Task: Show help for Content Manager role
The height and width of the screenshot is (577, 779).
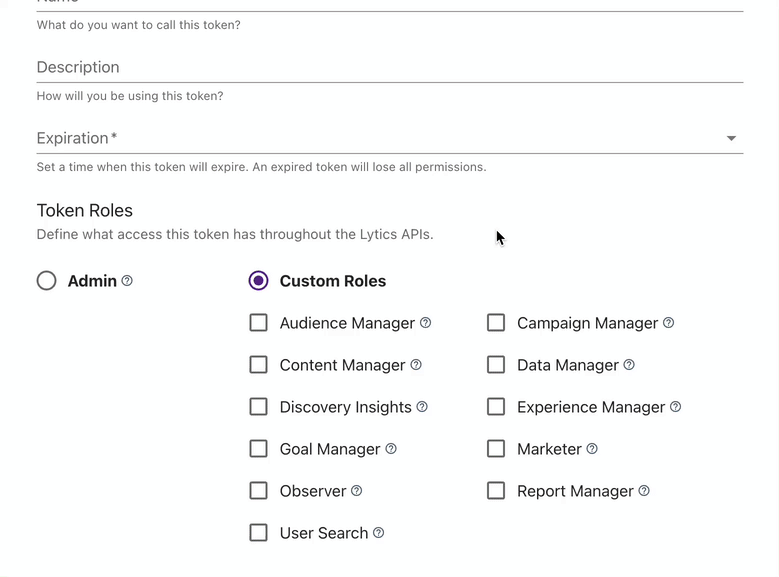Action: (416, 365)
